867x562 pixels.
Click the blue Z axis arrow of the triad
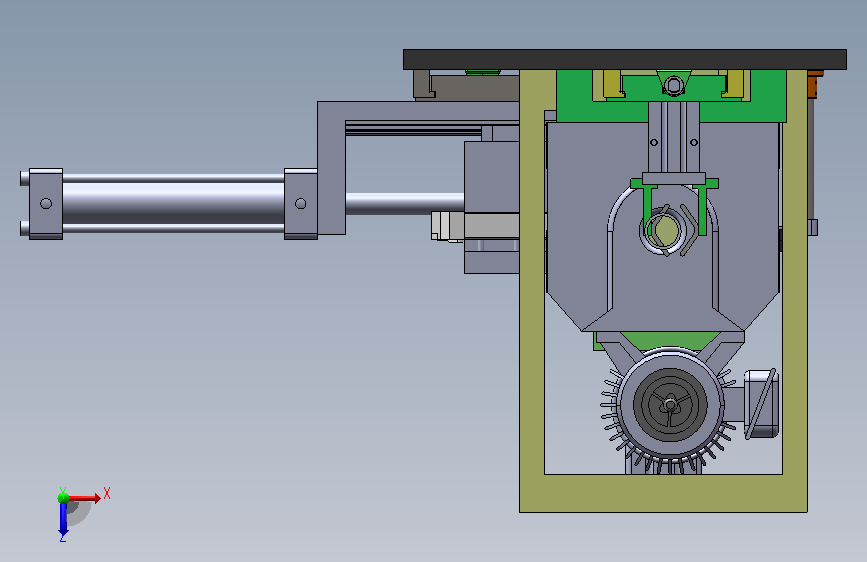(x=63, y=520)
